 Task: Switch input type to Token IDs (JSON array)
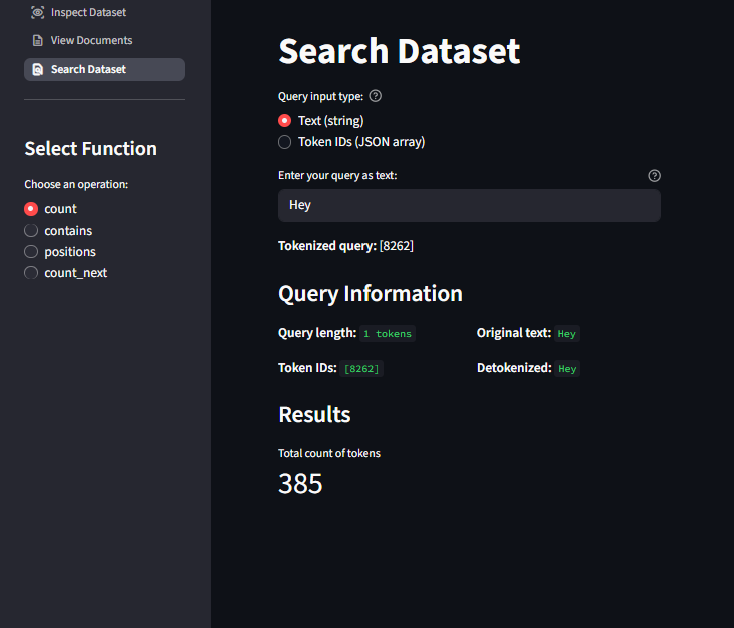coord(285,142)
